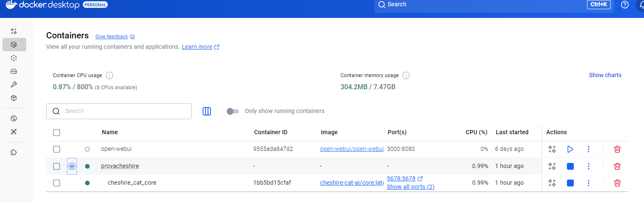Click the open-webui container name
This screenshot has height=203, width=644.
116,149
